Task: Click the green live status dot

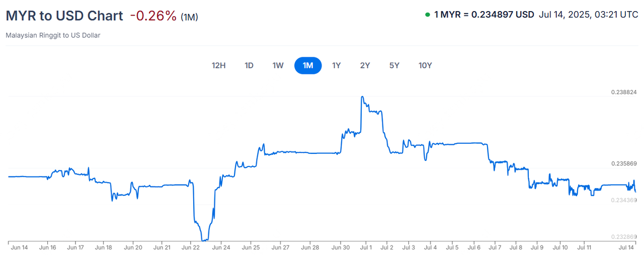Action: pyautogui.click(x=428, y=15)
